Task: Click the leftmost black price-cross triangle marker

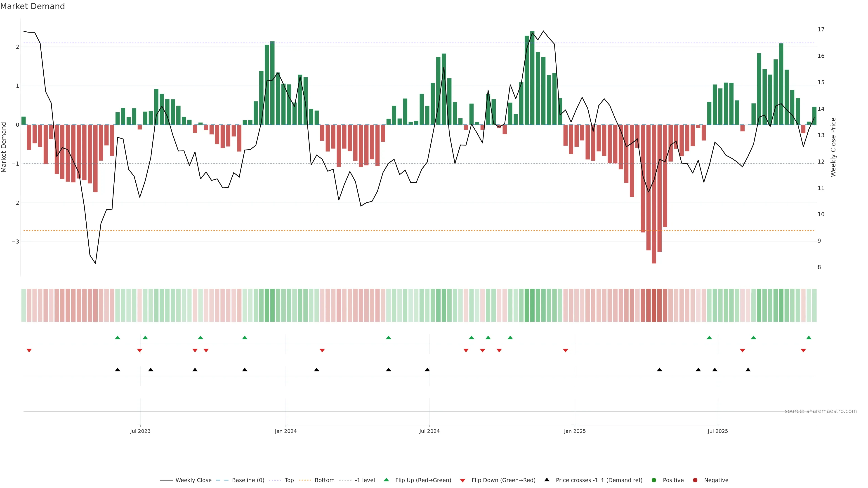Action: 118,370
